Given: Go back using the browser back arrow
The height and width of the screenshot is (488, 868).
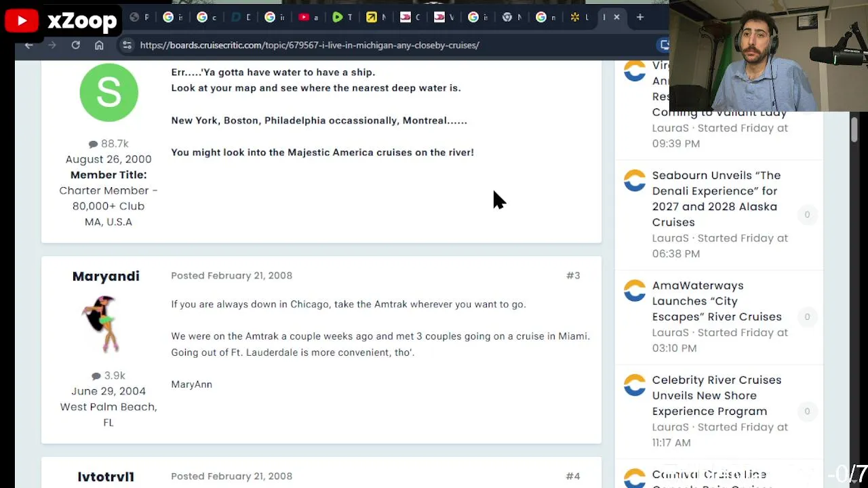Looking at the screenshot, I should pos(28,45).
